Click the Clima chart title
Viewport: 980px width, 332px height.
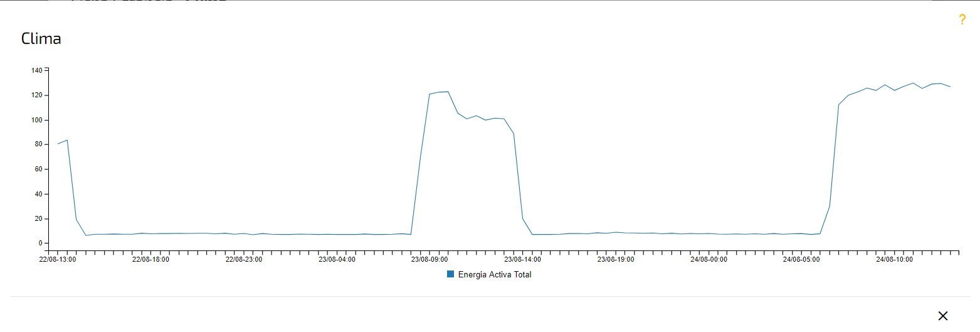[41, 39]
